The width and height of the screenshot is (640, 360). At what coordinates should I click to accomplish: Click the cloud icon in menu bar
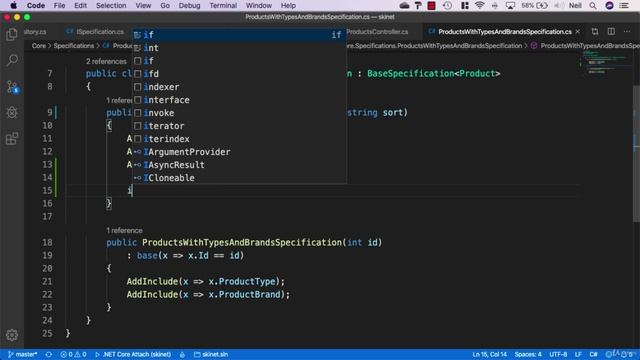coord(404,5)
